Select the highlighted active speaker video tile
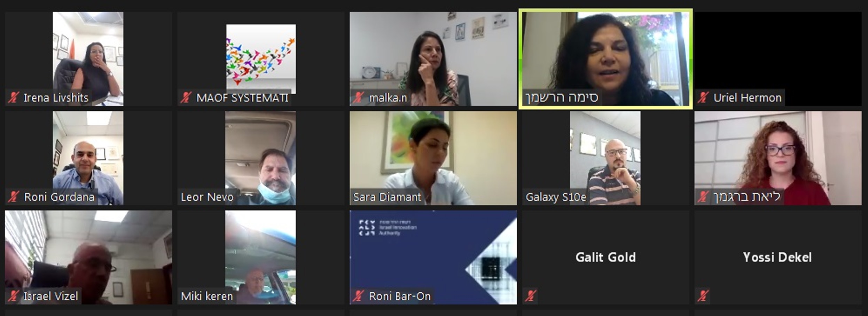This screenshot has width=868, height=316. pyautogui.click(x=605, y=59)
